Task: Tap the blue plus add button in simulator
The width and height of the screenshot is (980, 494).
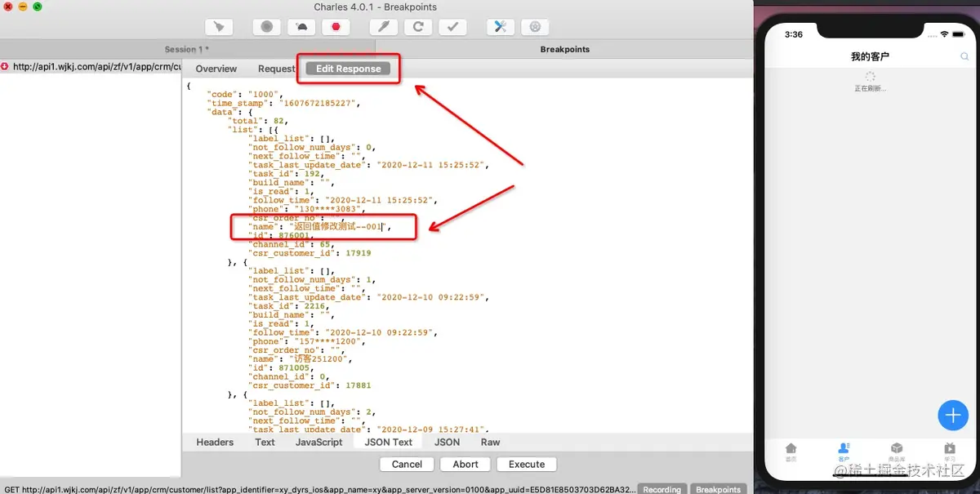Action: 952,415
